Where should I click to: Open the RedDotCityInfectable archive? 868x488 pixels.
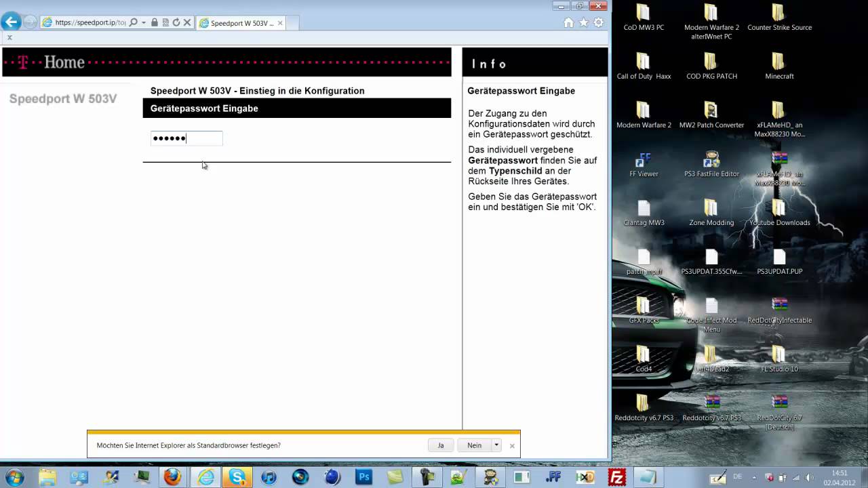[779, 310]
